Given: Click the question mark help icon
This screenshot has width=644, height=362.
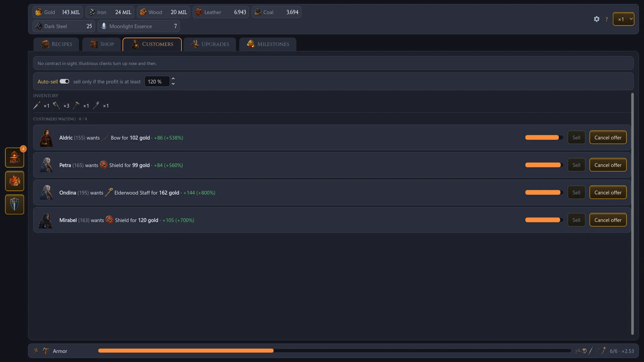Looking at the screenshot, I should pyautogui.click(x=606, y=19).
